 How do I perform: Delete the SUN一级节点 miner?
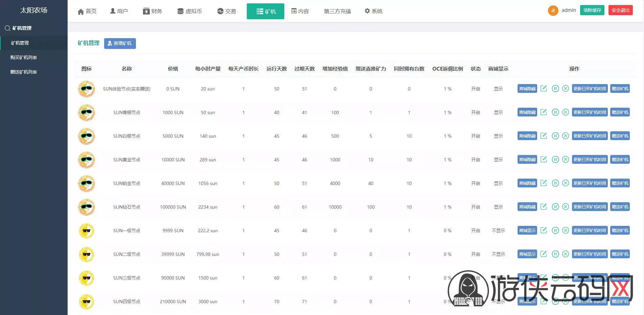pyautogui.click(x=566, y=230)
